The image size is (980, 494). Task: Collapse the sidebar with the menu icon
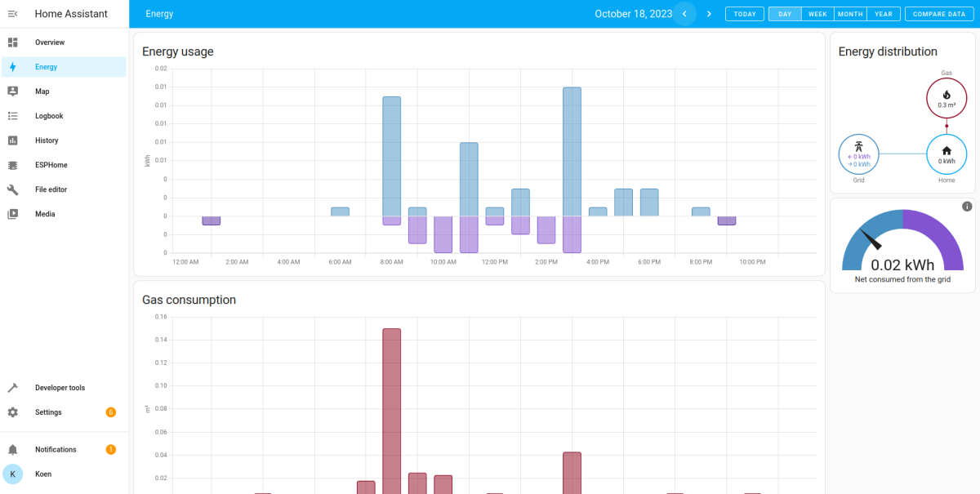click(13, 14)
